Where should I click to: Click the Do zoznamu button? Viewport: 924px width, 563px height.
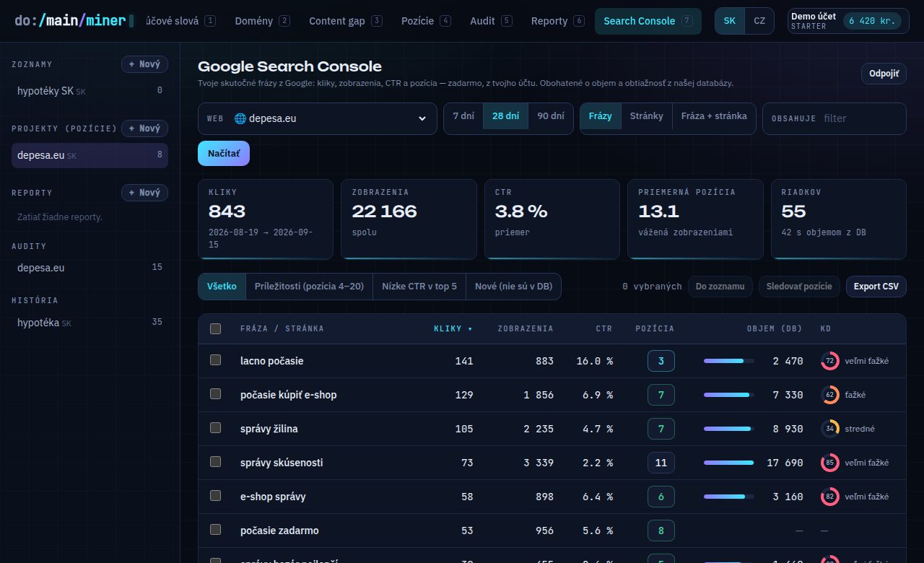720,287
